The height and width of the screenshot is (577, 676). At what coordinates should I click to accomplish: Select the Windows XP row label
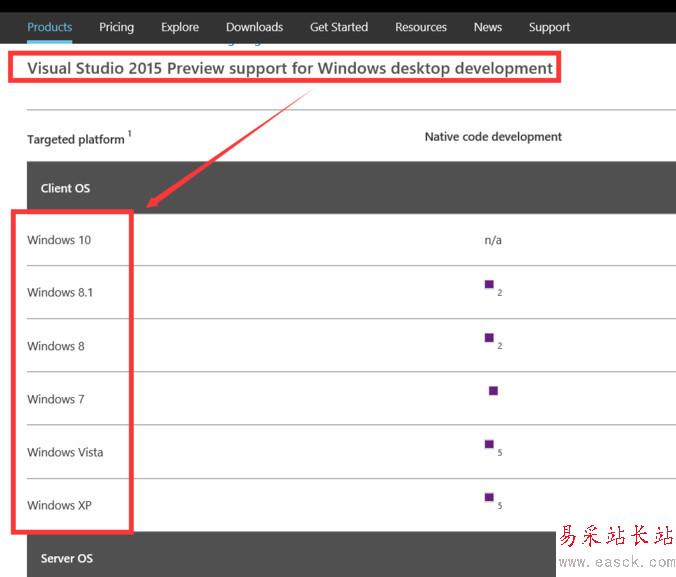(x=59, y=505)
